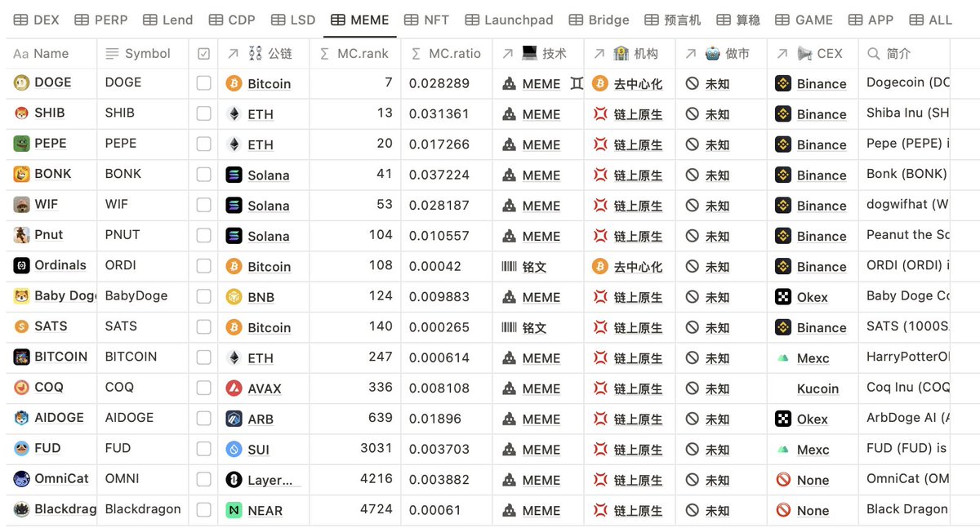
Task: Switch to the PERP tab
Action: tap(101, 20)
